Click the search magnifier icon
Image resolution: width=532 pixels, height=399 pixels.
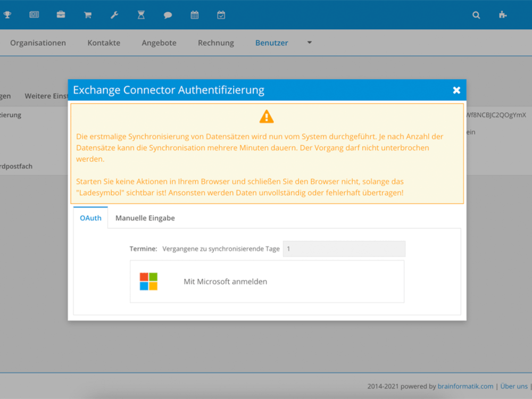click(x=476, y=15)
